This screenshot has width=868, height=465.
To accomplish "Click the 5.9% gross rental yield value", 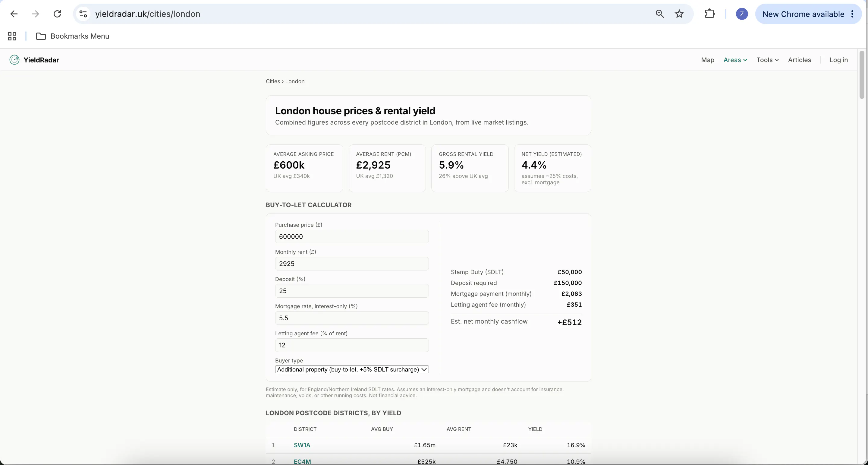I will [451, 165].
